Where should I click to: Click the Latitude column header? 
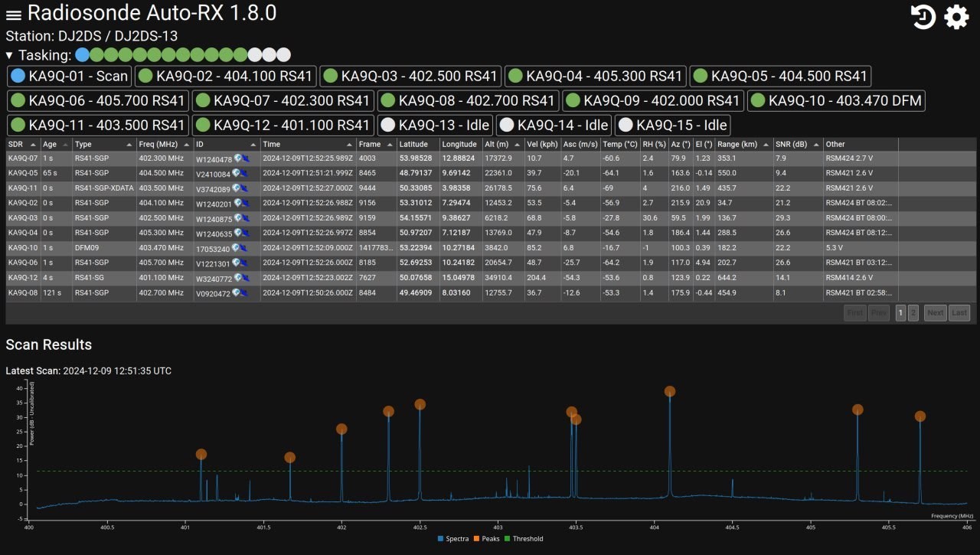[x=418, y=144]
